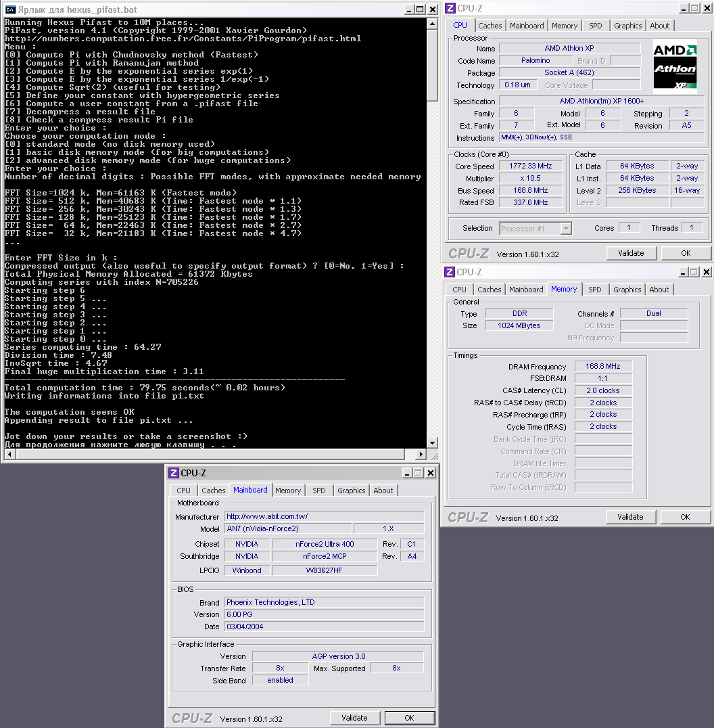The height and width of the screenshot is (728, 714).
Task: Click the Manufacturer field with http://www.abit.com.tw/
Action: 324,516
